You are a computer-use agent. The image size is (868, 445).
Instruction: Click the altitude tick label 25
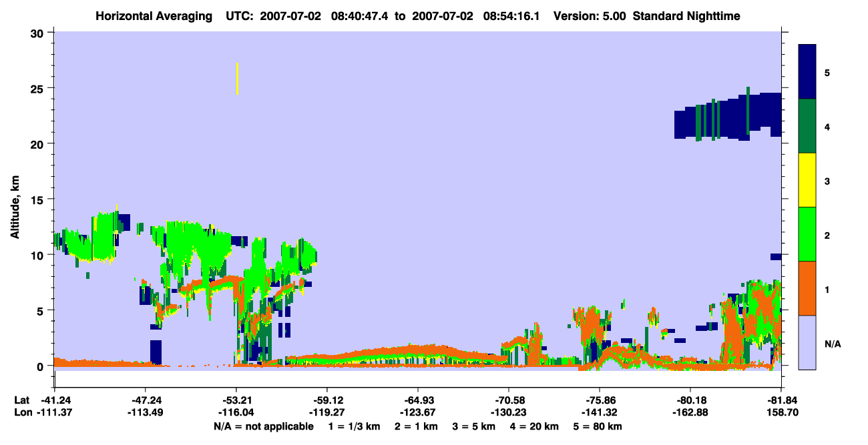(x=39, y=88)
